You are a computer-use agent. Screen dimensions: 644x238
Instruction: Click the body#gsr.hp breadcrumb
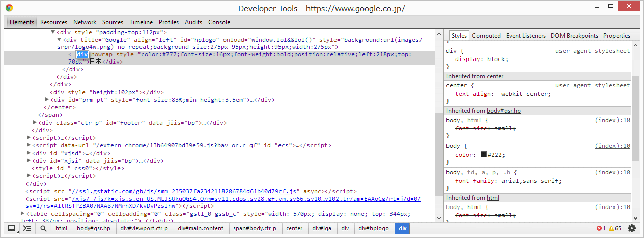click(94, 229)
